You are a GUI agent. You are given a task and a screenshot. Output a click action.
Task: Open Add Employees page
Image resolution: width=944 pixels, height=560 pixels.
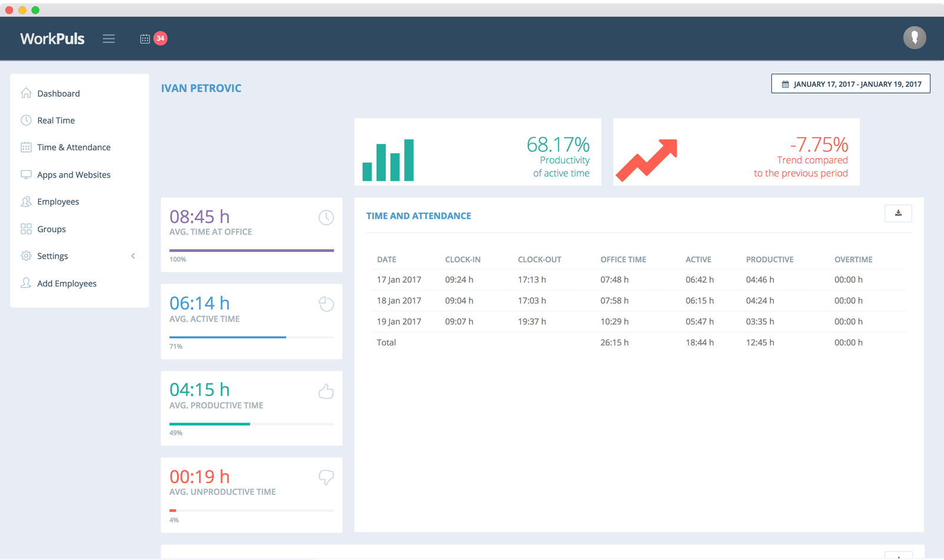pos(67,284)
